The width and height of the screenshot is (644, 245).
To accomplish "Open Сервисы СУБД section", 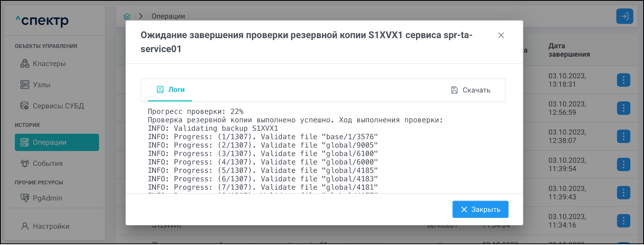I will tap(57, 106).
